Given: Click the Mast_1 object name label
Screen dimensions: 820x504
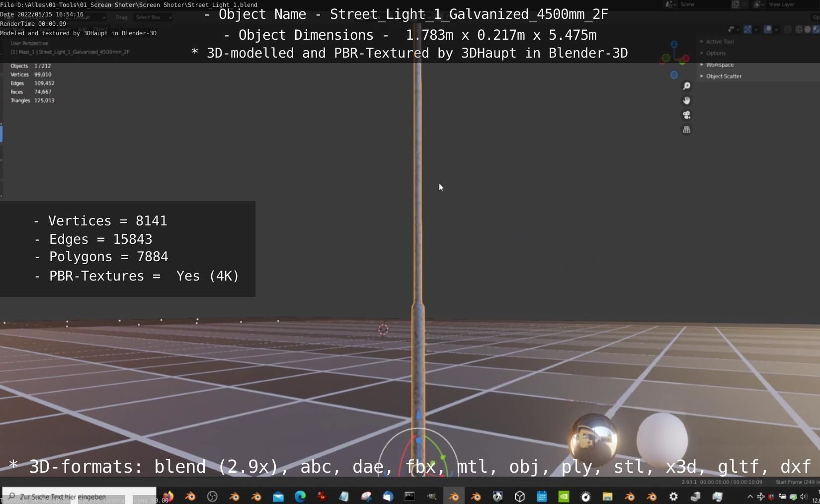Looking at the screenshot, I should (70, 52).
